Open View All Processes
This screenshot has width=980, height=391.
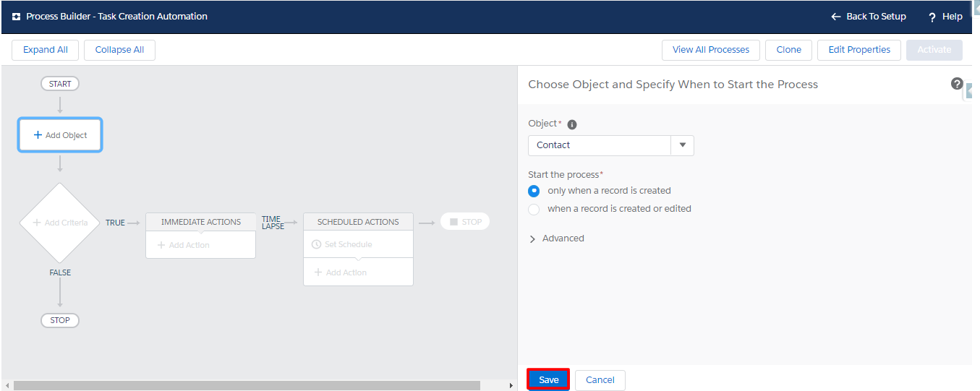click(x=711, y=50)
